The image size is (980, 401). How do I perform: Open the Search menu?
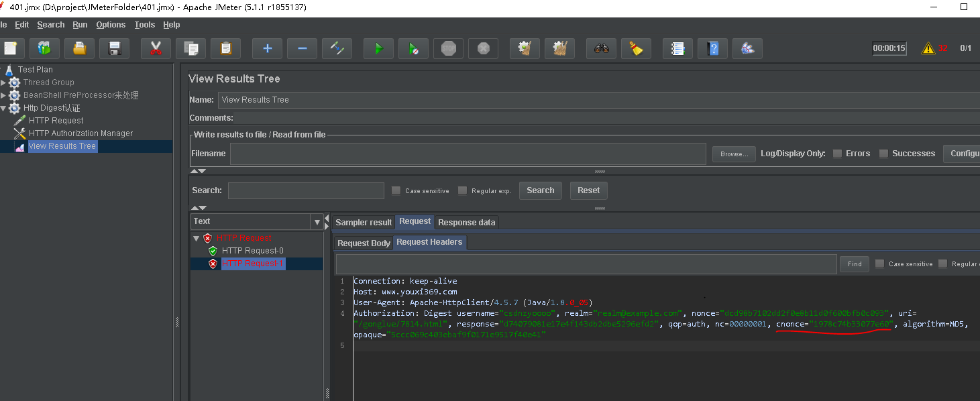click(x=51, y=25)
